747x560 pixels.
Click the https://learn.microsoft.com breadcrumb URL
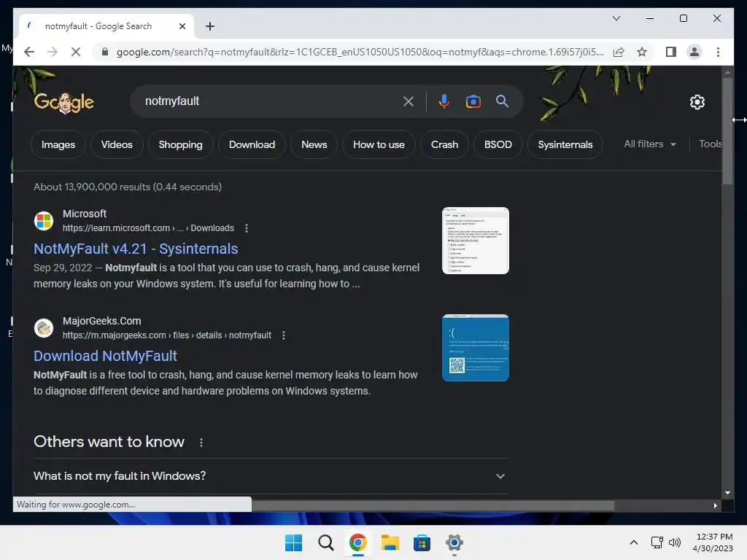pos(148,228)
